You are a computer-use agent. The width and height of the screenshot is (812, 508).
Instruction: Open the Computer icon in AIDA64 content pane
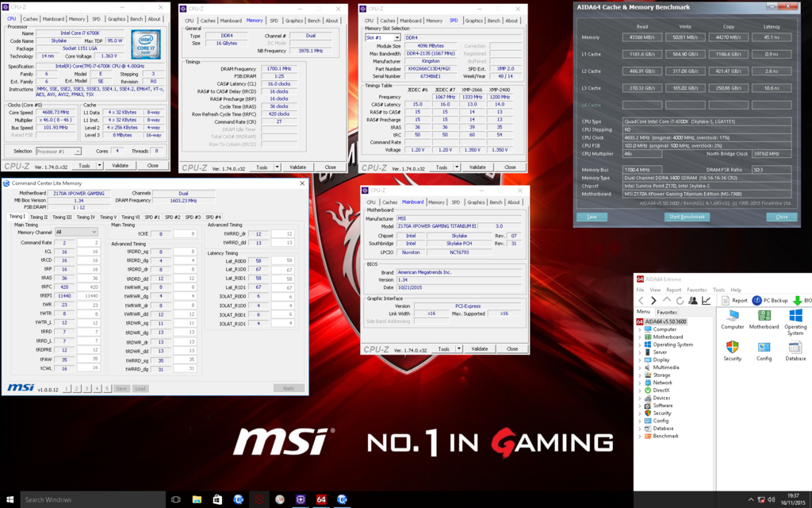732,319
